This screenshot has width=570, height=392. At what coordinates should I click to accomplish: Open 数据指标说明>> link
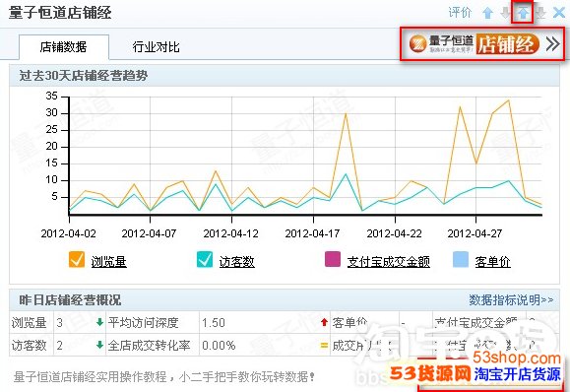point(511,300)
